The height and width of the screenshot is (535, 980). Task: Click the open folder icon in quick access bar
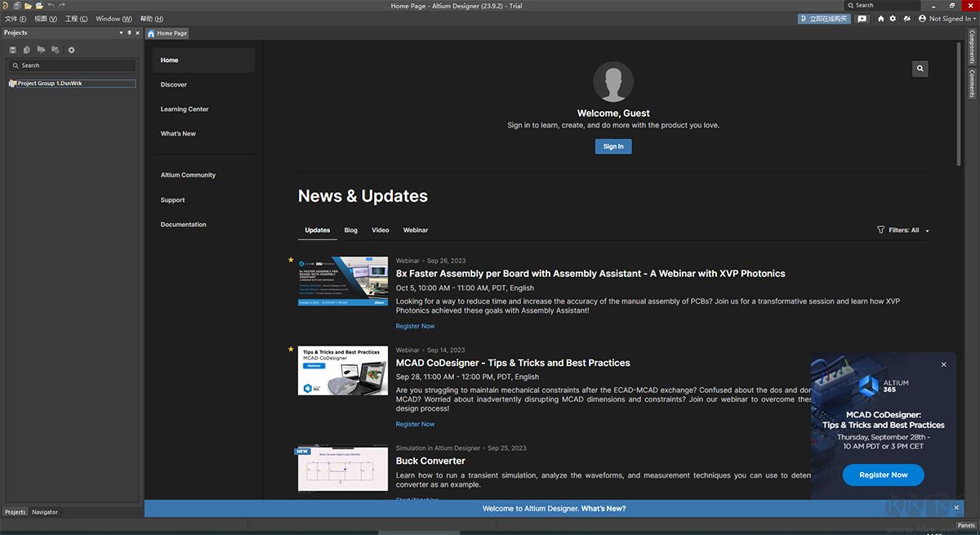(28, 6)
